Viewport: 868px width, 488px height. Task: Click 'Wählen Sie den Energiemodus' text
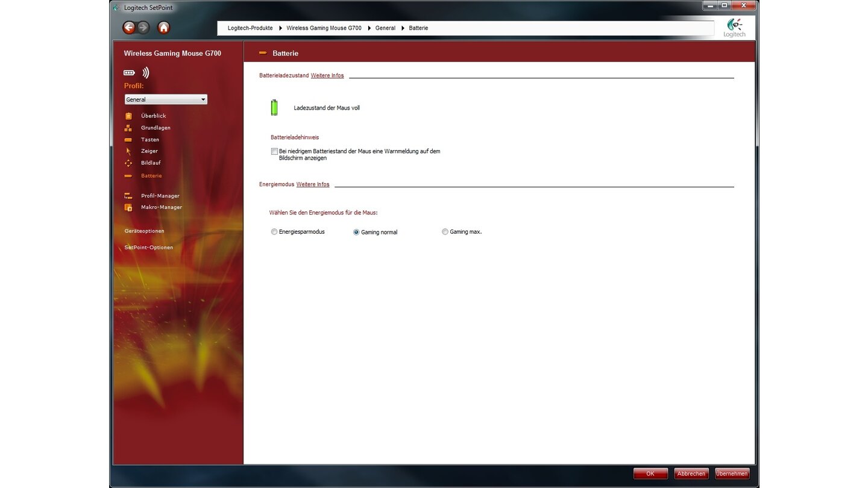[x=324, y=213]
